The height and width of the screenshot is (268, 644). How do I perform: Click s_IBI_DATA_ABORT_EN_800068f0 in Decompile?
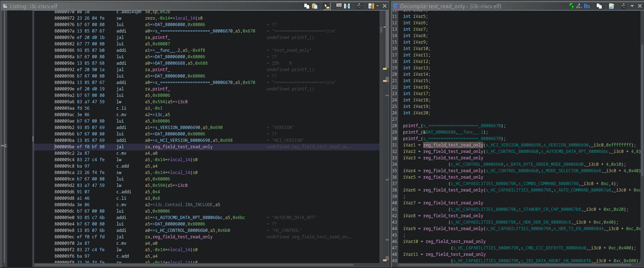pyautogui.click(x=556, y=261)
